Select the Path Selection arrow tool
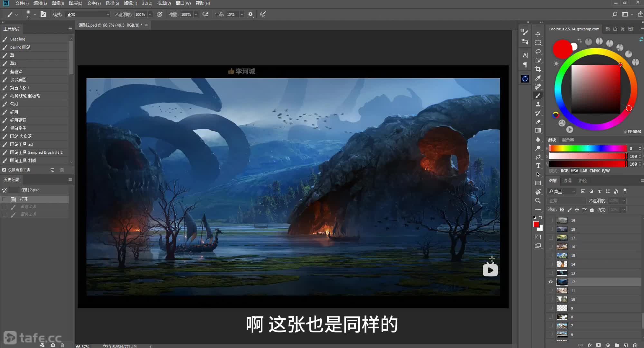This screenshot has width=644, height=348. tap(538, 174)
